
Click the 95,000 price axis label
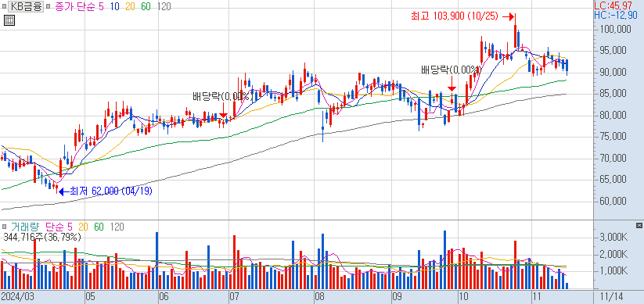613,51
